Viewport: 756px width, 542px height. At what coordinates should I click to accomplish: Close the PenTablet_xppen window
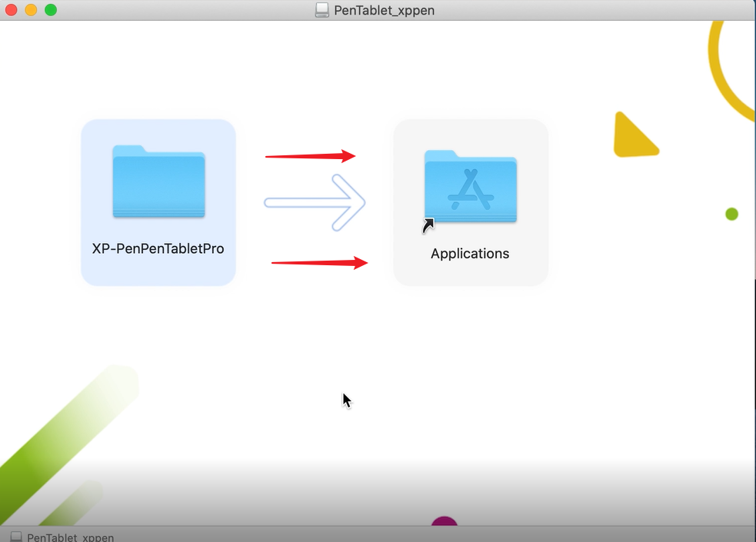click(x=11, y=10)
